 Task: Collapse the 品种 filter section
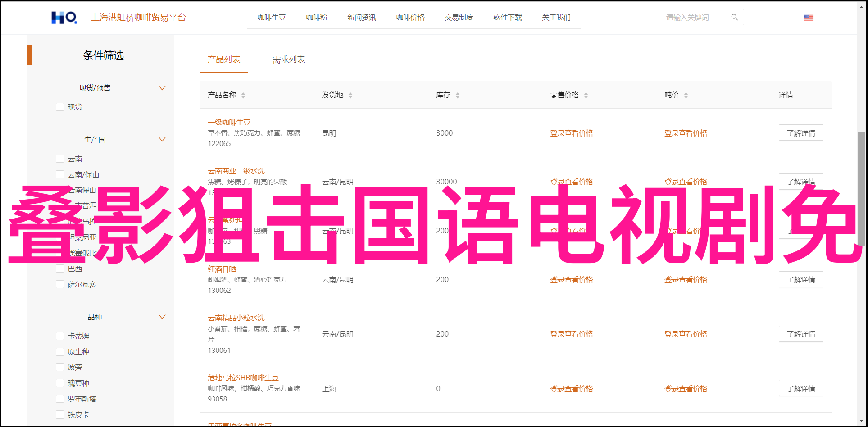(x=162, y=317)
